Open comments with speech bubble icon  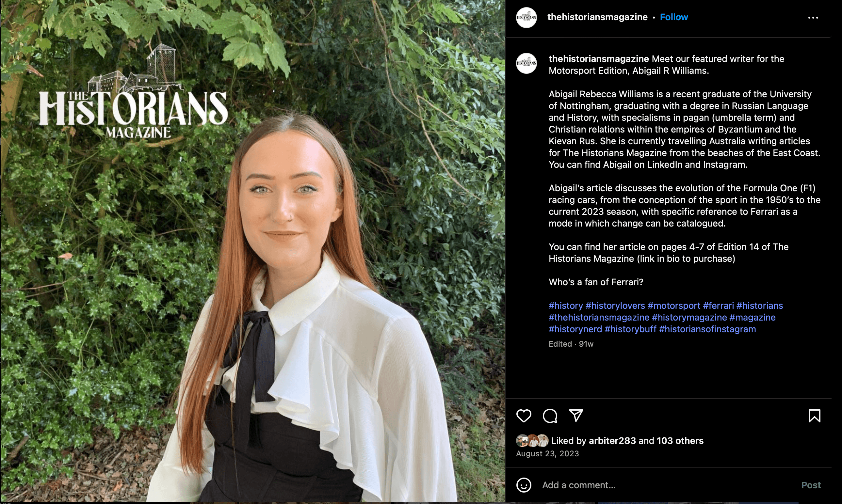pos(550,416)
